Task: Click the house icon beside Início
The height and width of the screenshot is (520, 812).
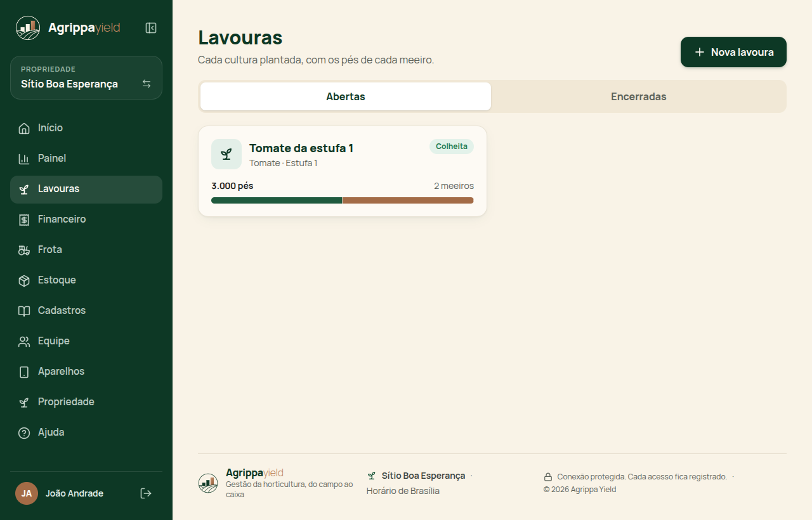Action: pyautogui.click(x=24, y=128)
